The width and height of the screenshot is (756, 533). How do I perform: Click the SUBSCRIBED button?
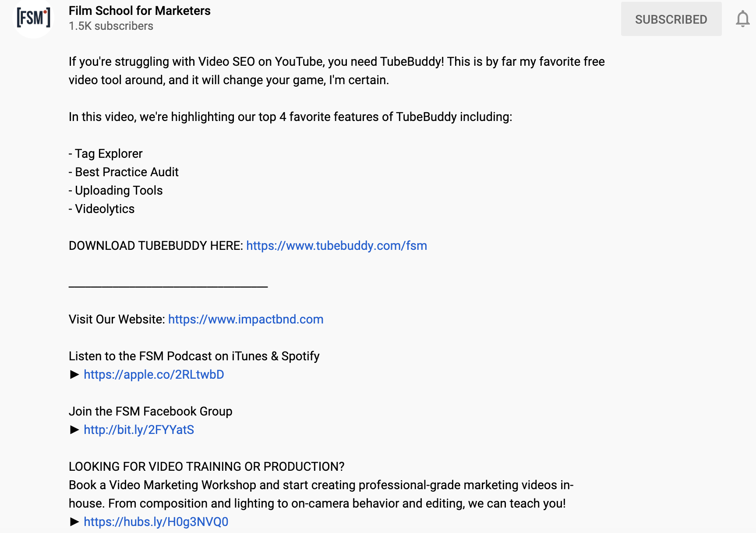[671, 19]
